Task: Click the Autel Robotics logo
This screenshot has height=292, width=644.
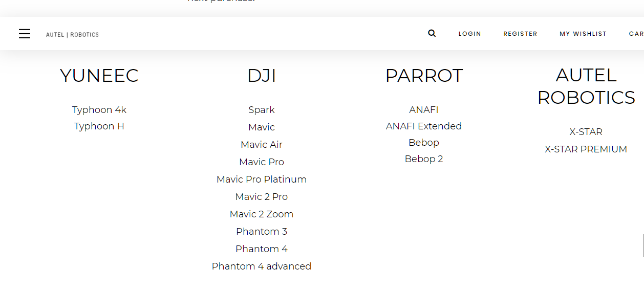Action: [x=72, y=34]
